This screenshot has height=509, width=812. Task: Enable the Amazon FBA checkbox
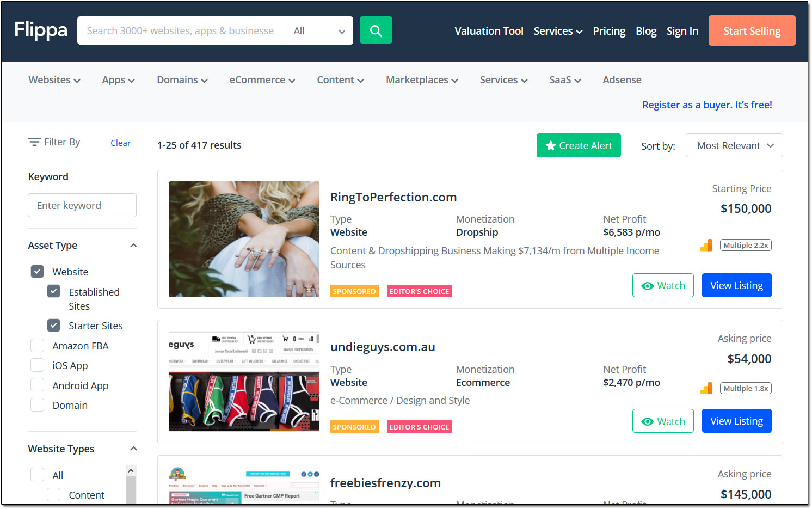coord(37,346)
